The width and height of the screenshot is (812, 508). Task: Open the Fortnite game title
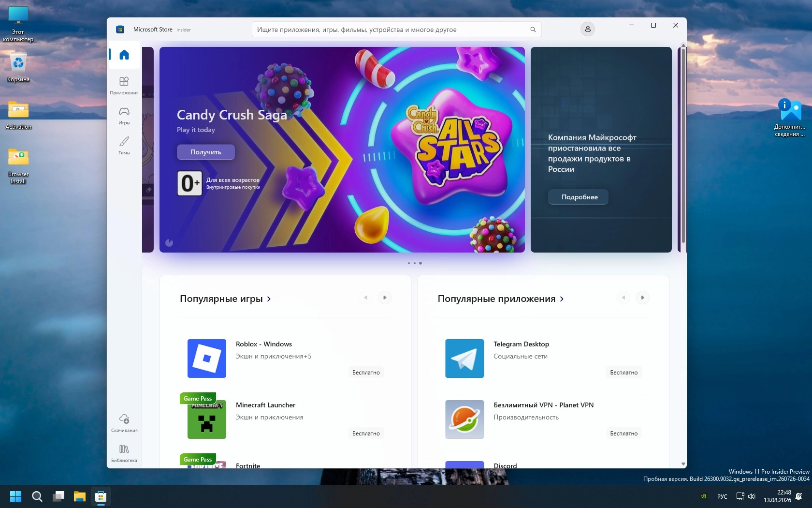[x=248, y=465]
